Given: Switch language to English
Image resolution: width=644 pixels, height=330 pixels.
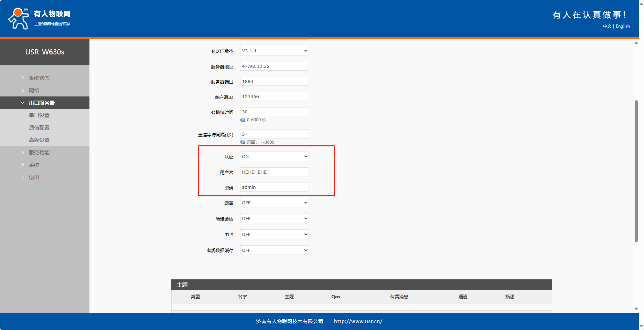Looking at the screenshot, I should tap(623, 26).
